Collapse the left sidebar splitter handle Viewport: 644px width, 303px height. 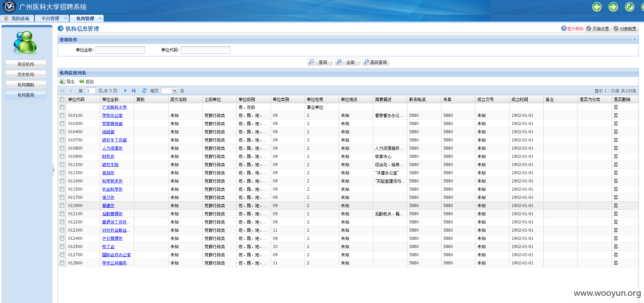(53, 169)
